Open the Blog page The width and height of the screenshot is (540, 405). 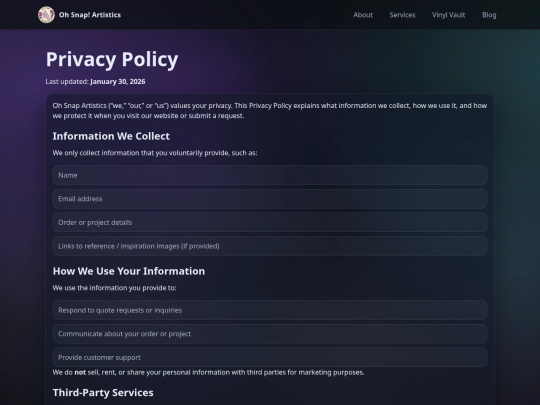coord(489,15)
